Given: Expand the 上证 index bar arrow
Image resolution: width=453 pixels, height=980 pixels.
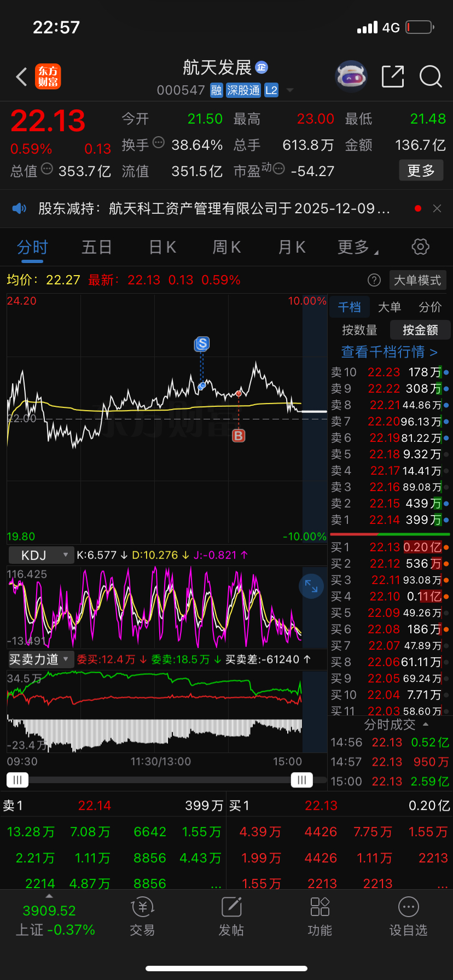Looking at the screenshot, I should (x=49, y=896).
